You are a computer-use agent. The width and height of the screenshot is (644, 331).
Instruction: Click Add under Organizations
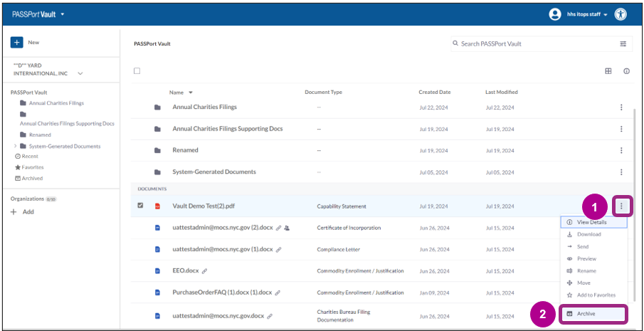(28, 212)
